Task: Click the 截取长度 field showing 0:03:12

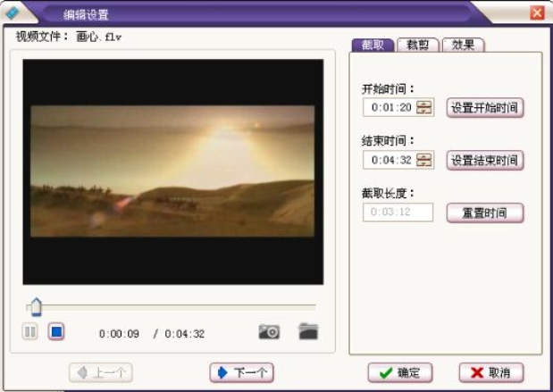Action: pos(398,213)
